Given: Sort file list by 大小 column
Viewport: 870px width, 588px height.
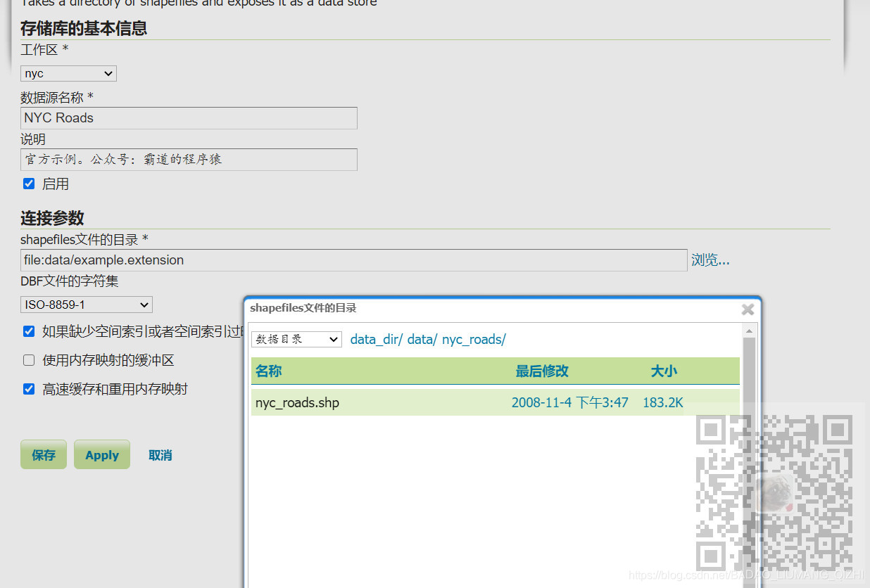Looking at the screenshot, I should (x=664, y=371).
